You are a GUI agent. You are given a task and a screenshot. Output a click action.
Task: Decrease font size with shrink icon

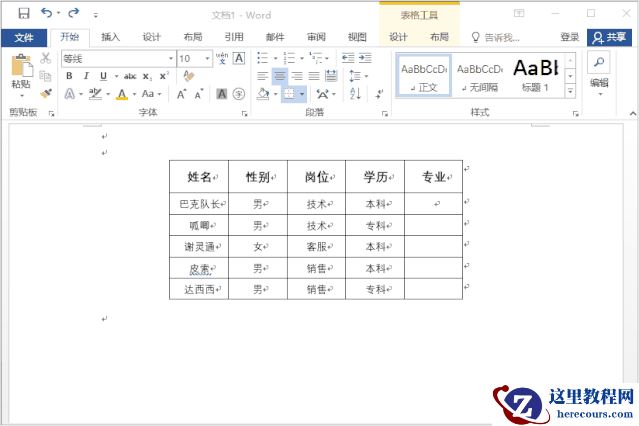199,94
